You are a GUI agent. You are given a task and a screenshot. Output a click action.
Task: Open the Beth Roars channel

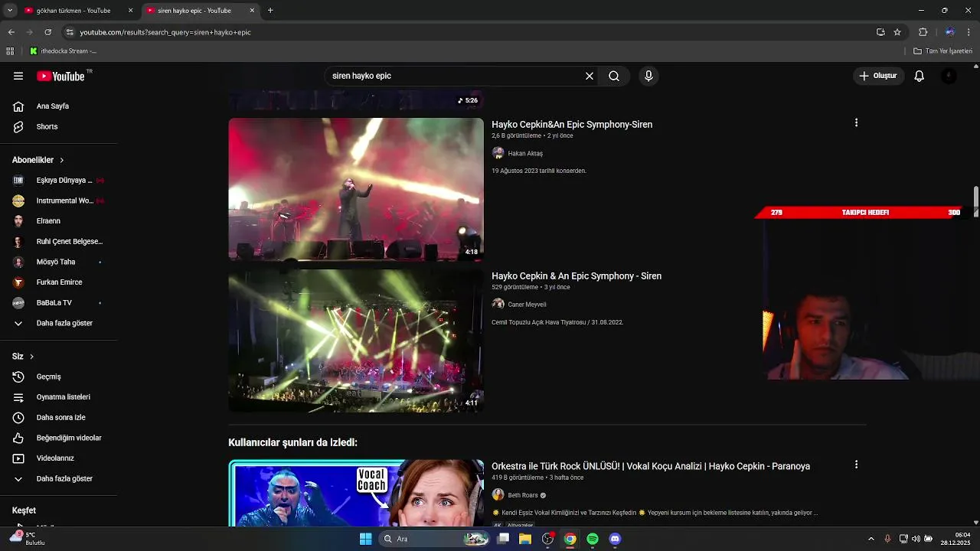523,495
